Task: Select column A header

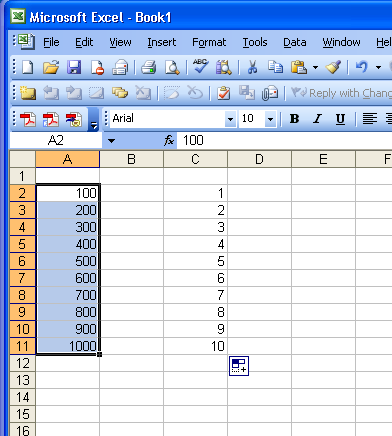Action: (68, 159)
